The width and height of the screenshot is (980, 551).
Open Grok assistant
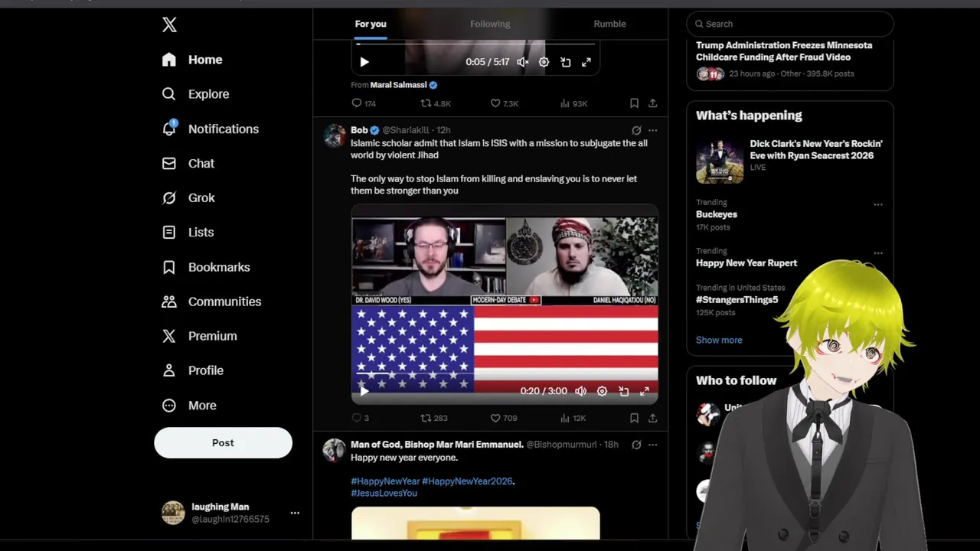188,197
